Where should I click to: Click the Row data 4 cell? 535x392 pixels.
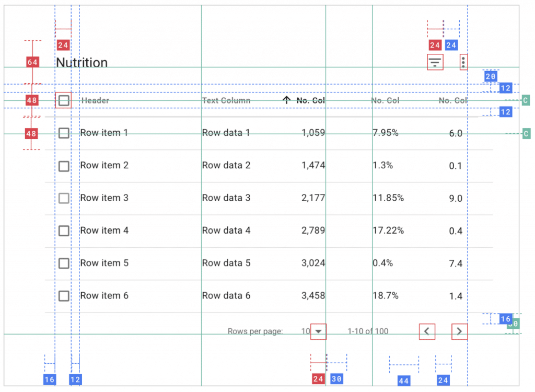(x=226, y=230)
